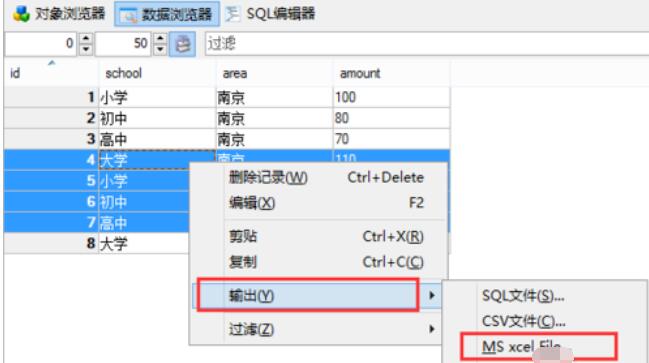Click amount cell 70 in row 3
The width and height of the screenshot is (649, 363).
coord(391,139)
